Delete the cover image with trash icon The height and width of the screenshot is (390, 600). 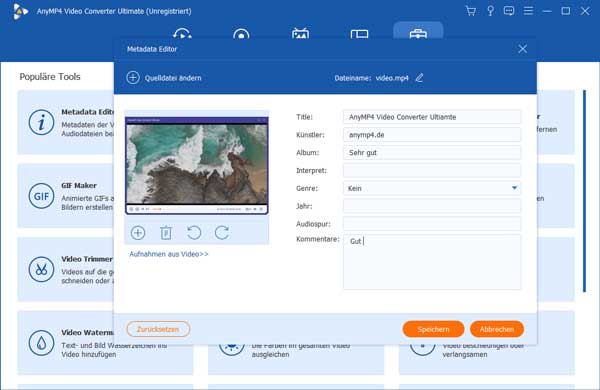[x=166, y=233]
